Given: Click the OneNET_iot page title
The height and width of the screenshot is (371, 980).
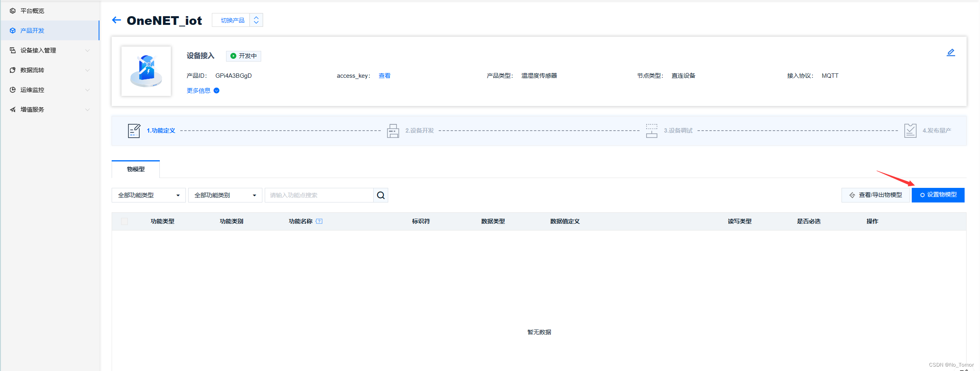Looking at the screenshot, I should [165, 21].
